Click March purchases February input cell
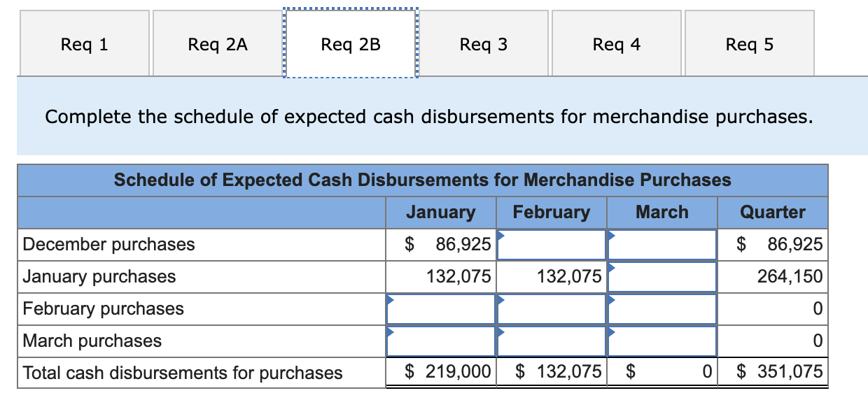 [x=552, y=341]
